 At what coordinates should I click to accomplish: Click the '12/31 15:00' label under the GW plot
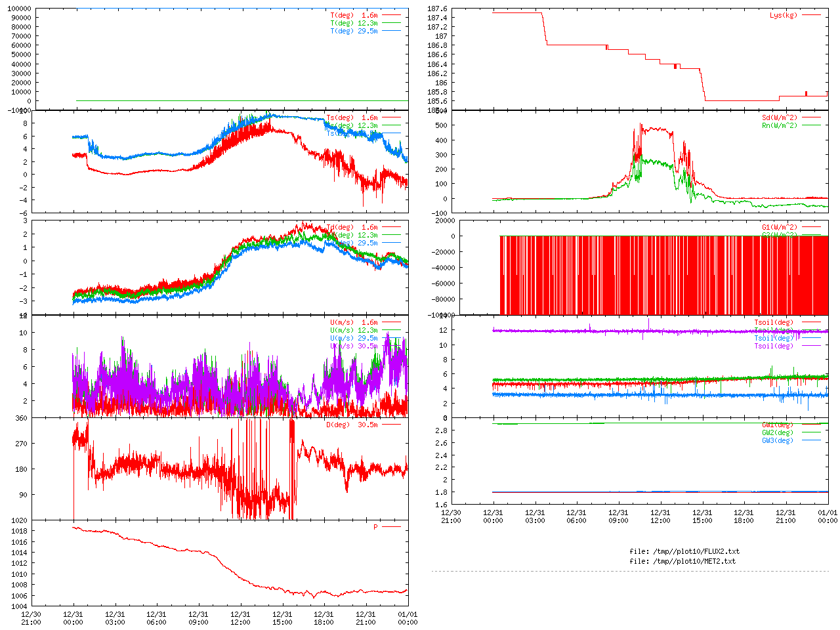point(702,516)
